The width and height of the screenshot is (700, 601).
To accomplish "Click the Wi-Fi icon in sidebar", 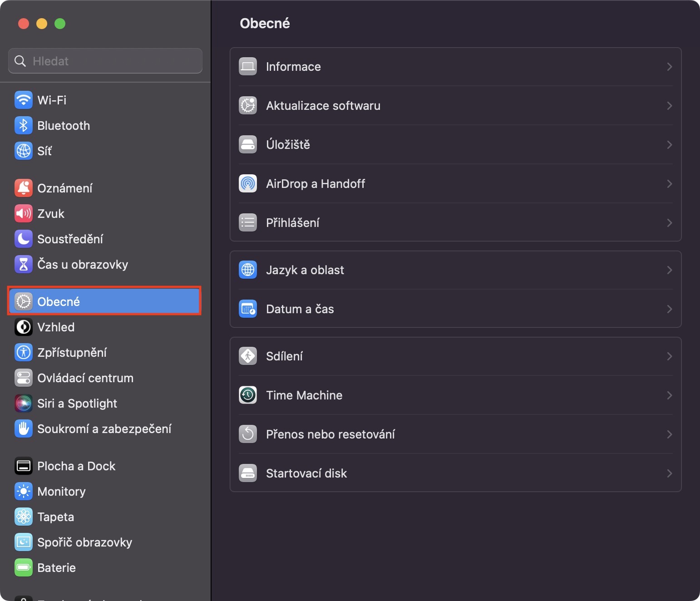I will (23, 100).
